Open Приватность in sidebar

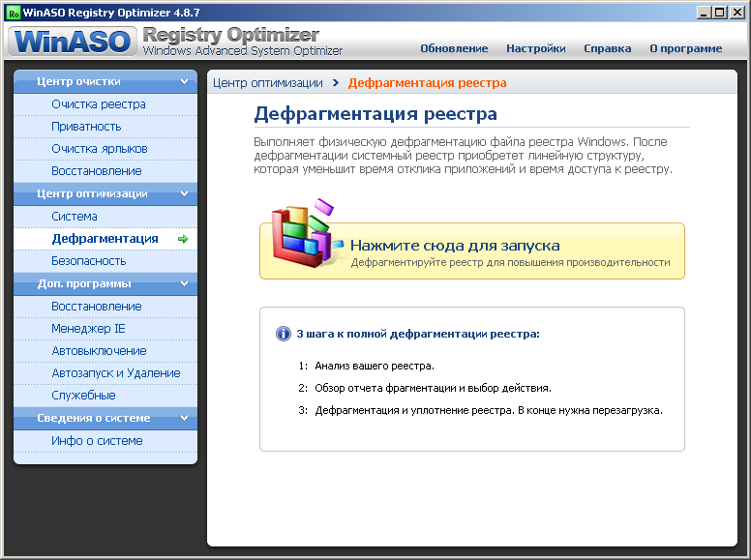pos(86,127)
